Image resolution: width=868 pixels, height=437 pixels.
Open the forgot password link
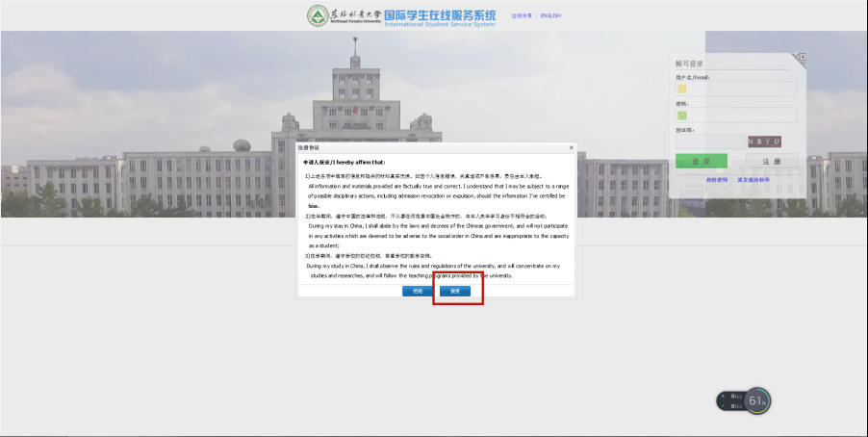pyautogui.click(x=716, y=180)
